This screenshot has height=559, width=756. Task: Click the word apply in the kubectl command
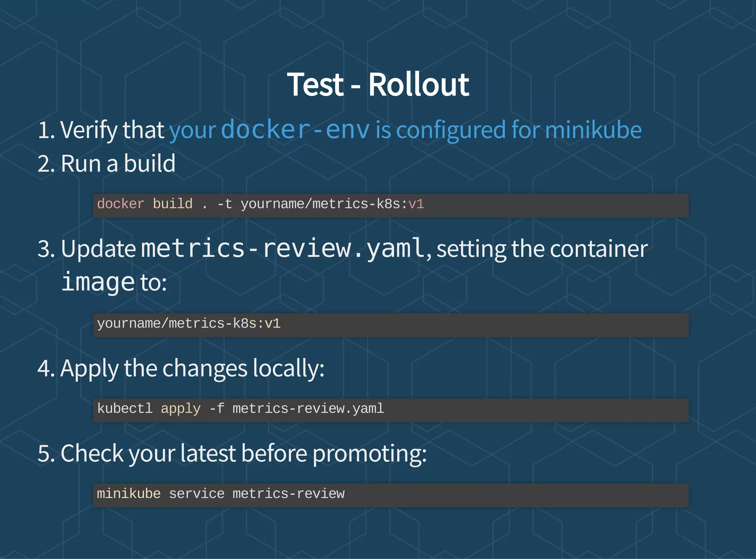(181, 409)
